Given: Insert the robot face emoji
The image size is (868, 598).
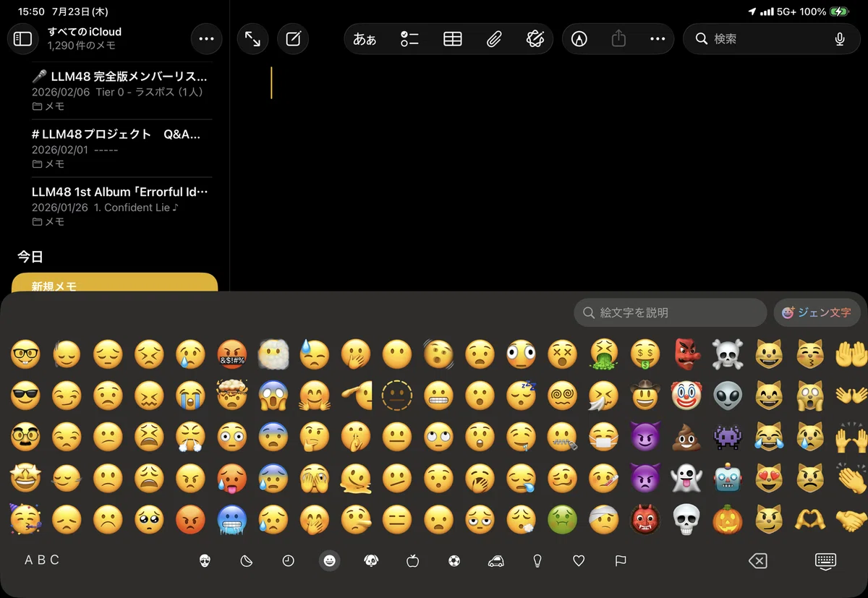Looking at the screenshot, I should coord(728,478).
